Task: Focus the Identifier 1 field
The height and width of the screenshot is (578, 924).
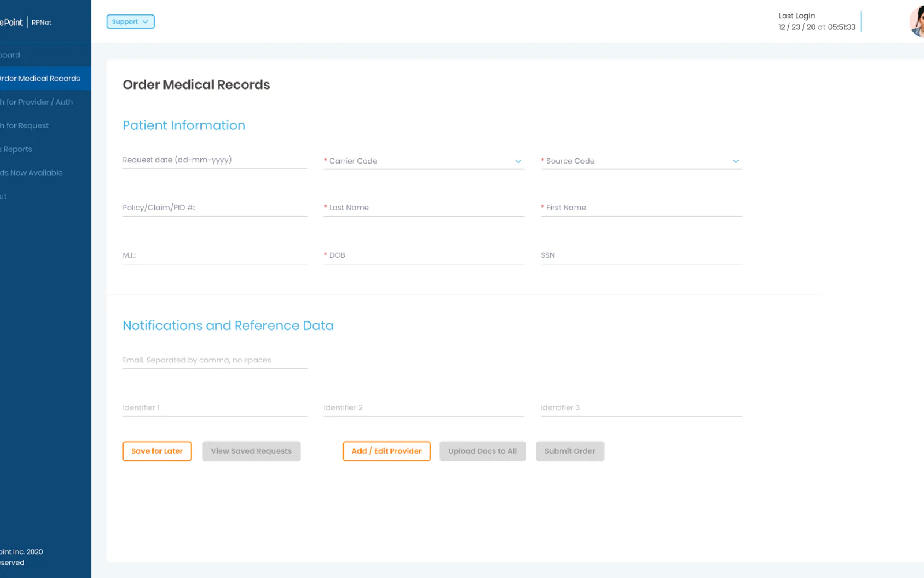Action: [215, 407]
